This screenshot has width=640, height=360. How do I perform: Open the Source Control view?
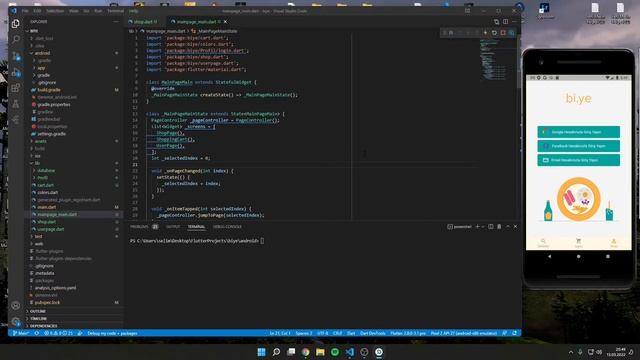point(16,56)
